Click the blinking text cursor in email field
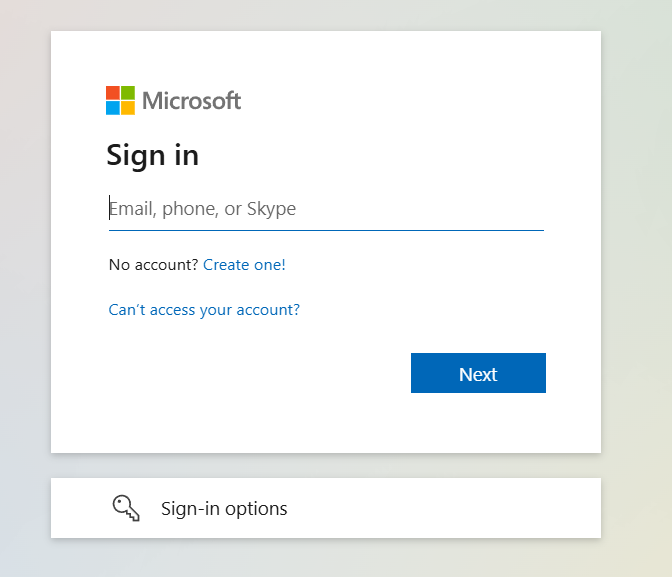Viewport: 672px width, 577px height. (x=110, y=208)
